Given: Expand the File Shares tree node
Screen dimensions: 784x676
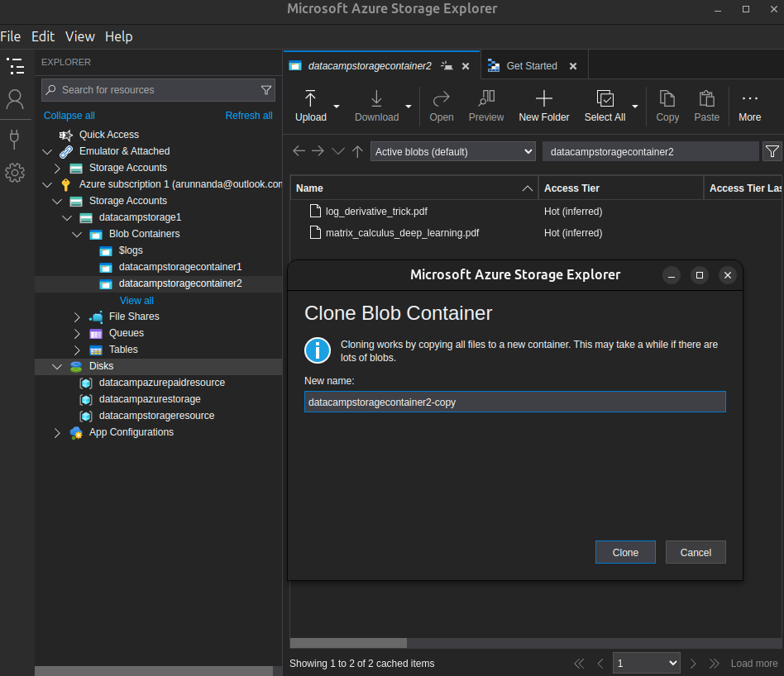Looking at the screenshot, I should (77, 317).
